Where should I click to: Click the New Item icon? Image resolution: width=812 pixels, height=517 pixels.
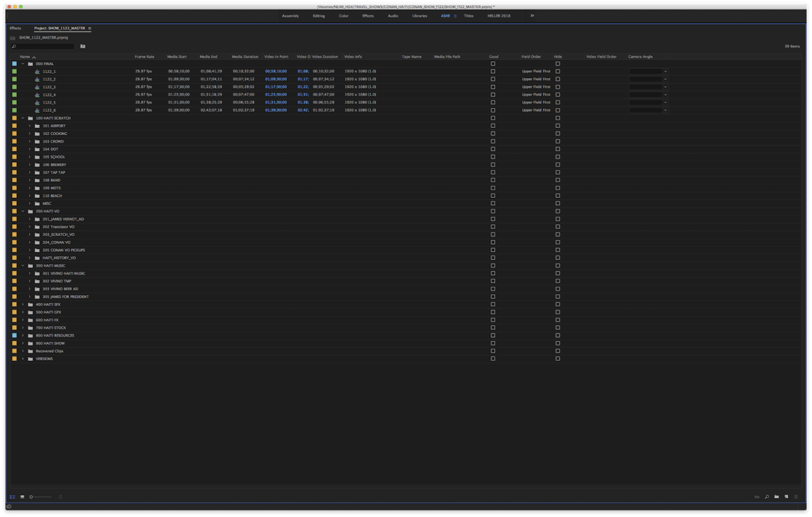(x=786, y=497)
